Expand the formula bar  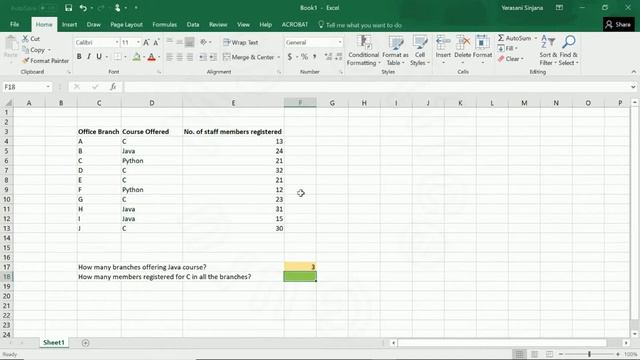click(x=633, y=87)
